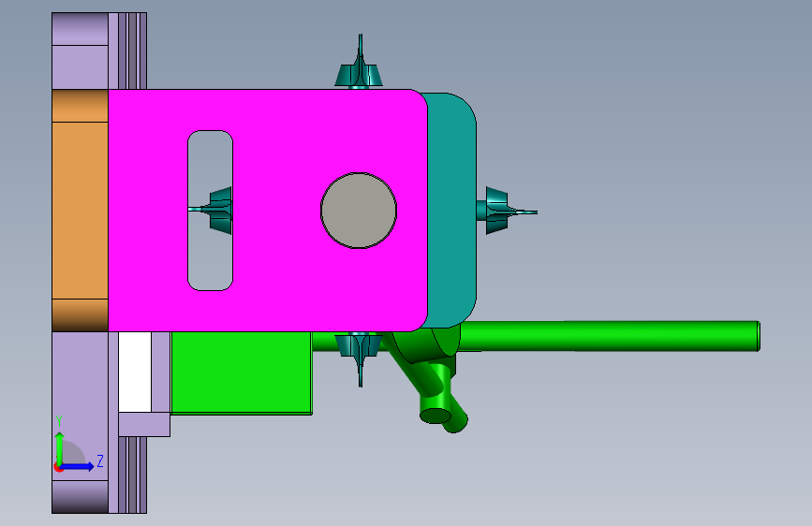The image size is (812, 526).
Task: Pick the teal rounded body behind magenta plate
Action: point(451,211)
